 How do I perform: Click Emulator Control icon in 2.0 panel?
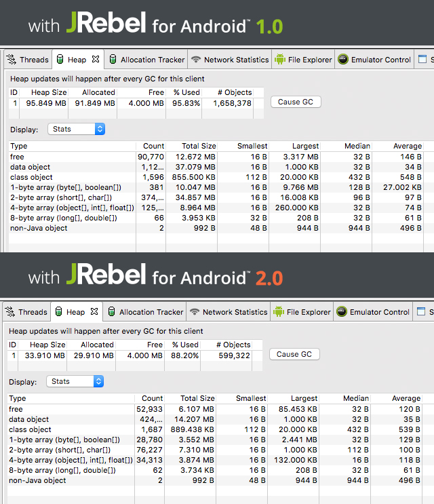(x=342, y=311)
